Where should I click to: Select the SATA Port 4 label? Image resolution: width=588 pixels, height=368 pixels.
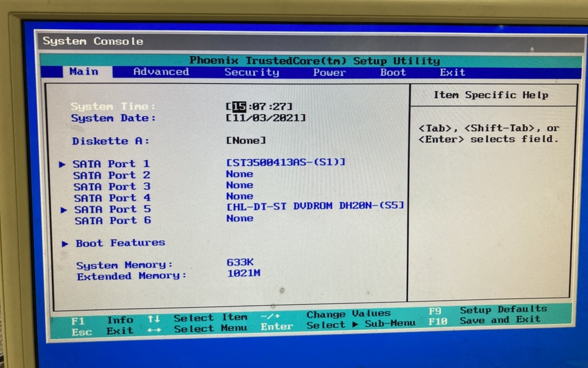point(112,198)
